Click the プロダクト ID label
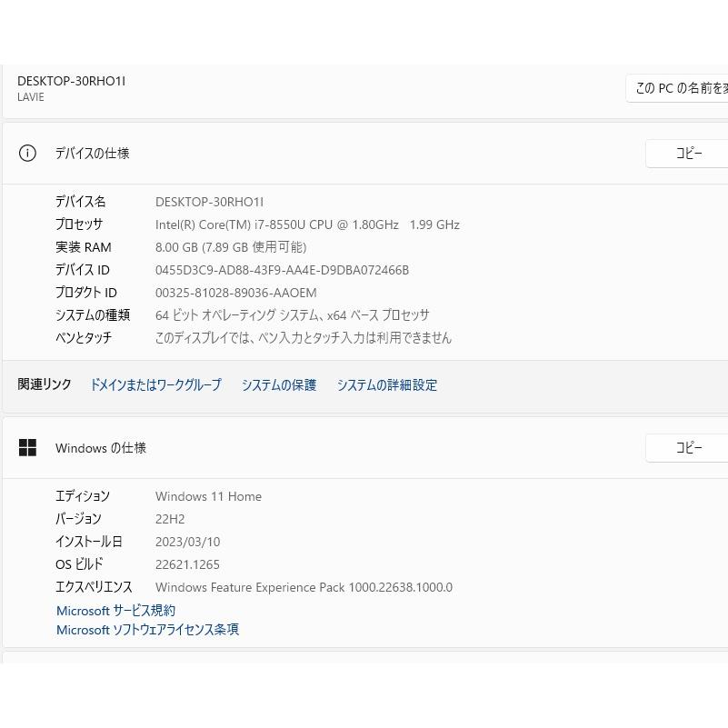The height and width of the screenshot is (728, 728). click(86, 293)
